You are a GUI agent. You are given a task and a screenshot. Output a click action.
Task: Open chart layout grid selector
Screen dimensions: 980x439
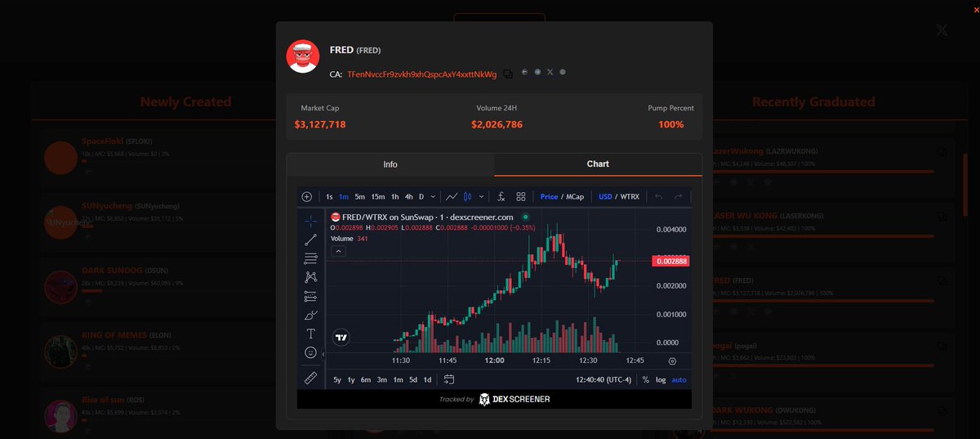[x=520, y=197]
